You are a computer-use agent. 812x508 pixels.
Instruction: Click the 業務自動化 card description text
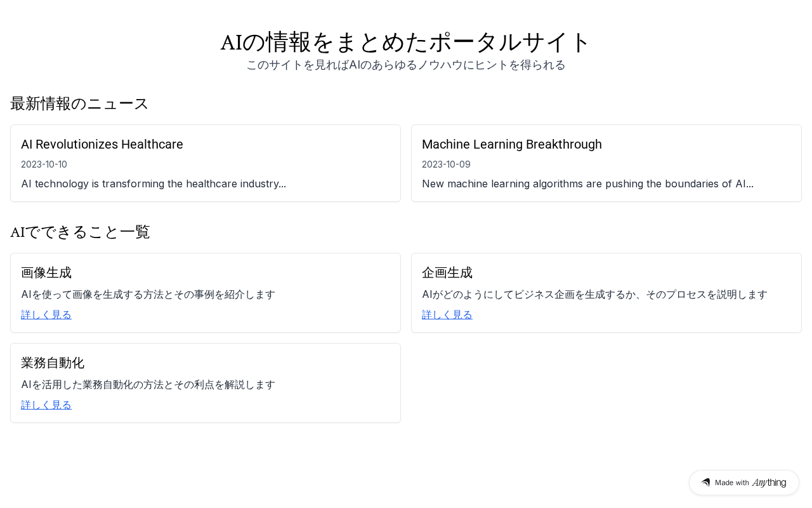point(148,384)
